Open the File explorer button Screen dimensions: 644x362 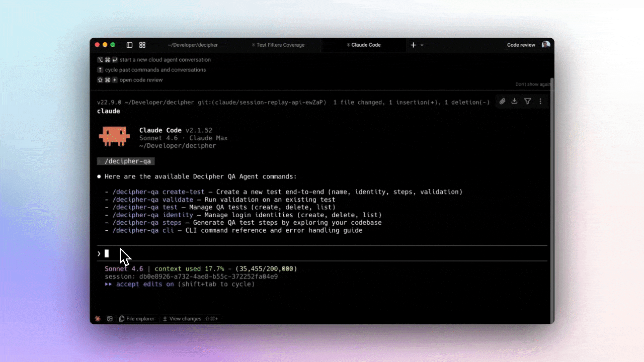tap(137, 319)
